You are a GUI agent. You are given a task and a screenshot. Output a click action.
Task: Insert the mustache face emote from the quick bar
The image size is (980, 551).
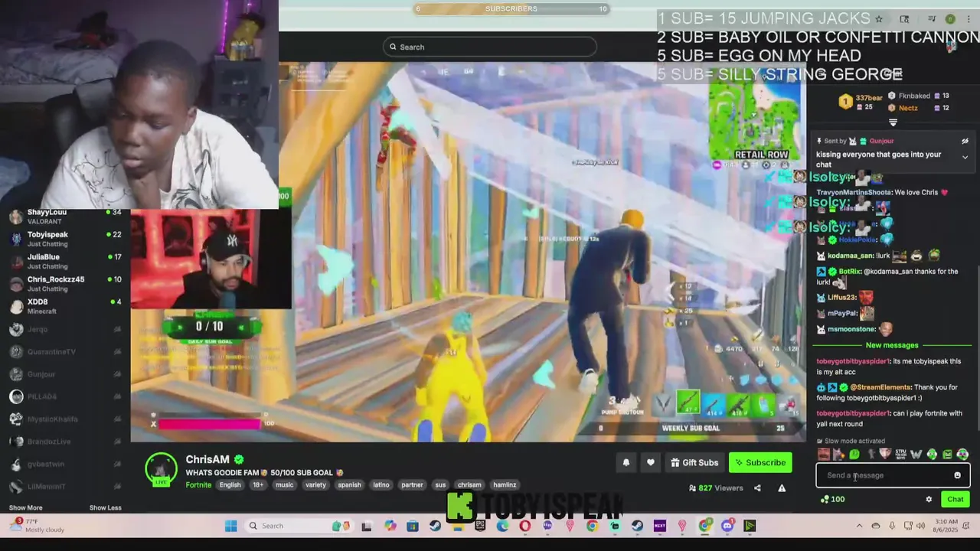[824, 455]
